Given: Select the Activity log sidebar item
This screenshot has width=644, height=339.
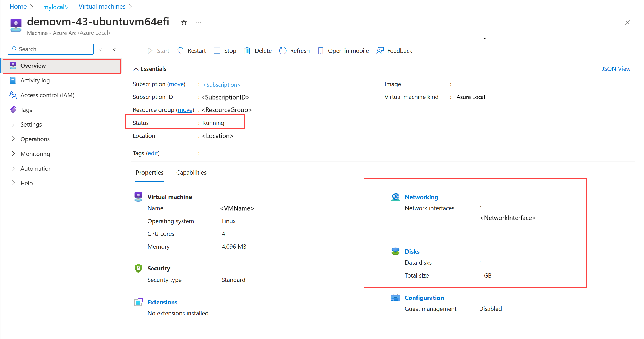Looking at the screenshot, I should pyautogui.click(x=35, y=80).
